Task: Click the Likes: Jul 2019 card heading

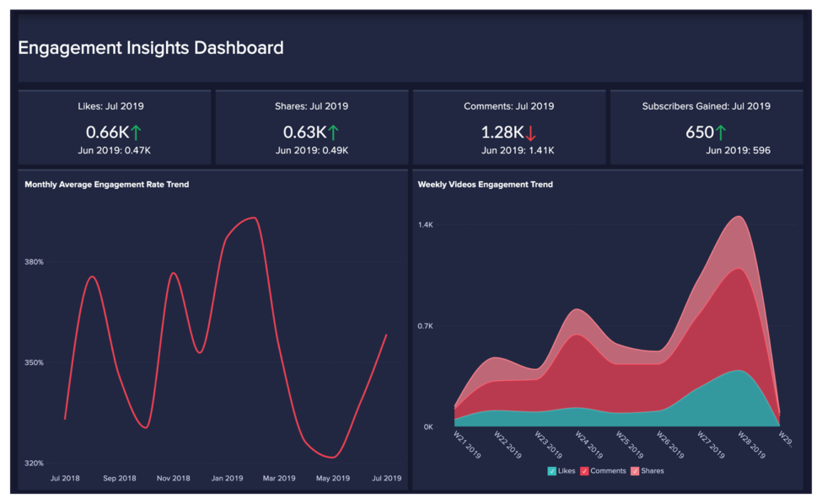Action: click(114, 106)
